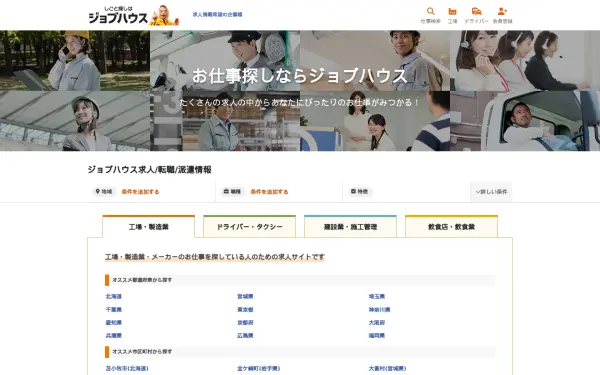Switch to ドライバー・タクシー tab

(249, 227)
